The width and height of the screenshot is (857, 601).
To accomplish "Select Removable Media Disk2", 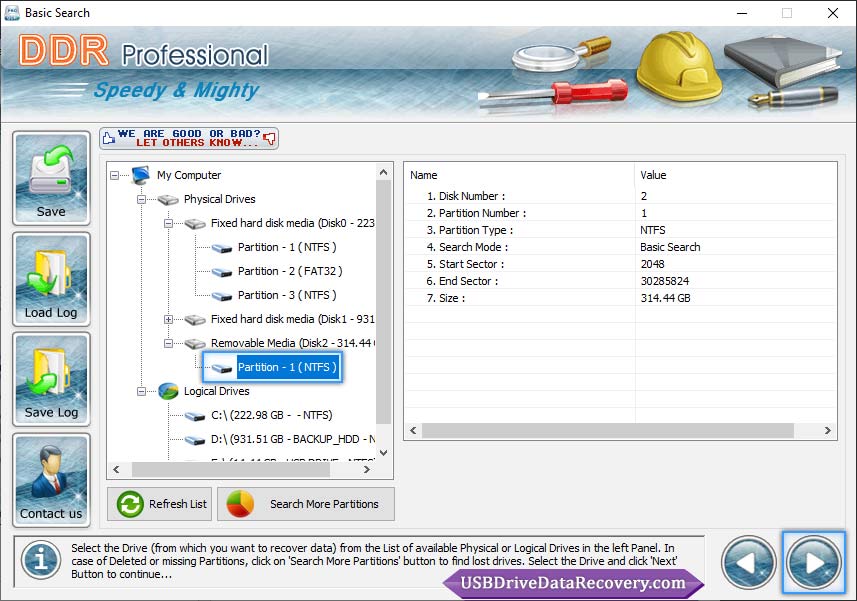I will pyautogui.click(x=292, y=343).
